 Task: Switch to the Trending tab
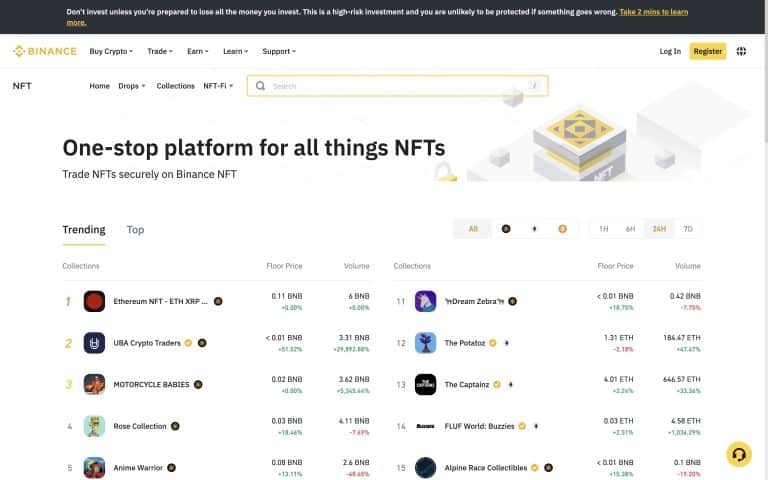tap(84, 229)
